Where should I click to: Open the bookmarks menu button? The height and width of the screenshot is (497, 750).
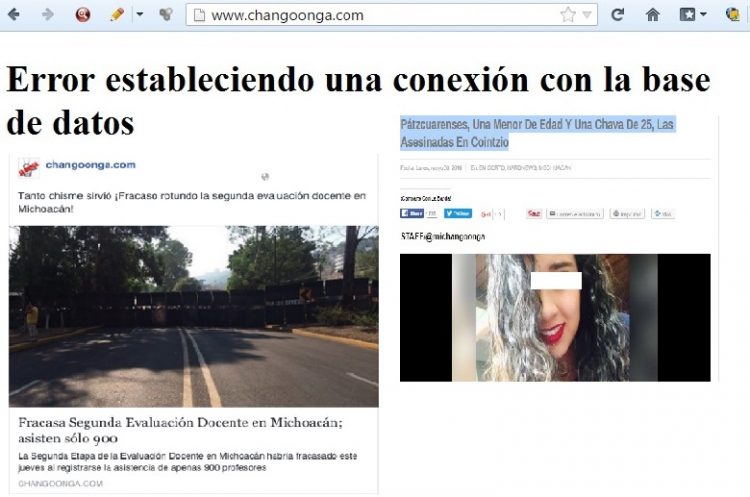692,15
